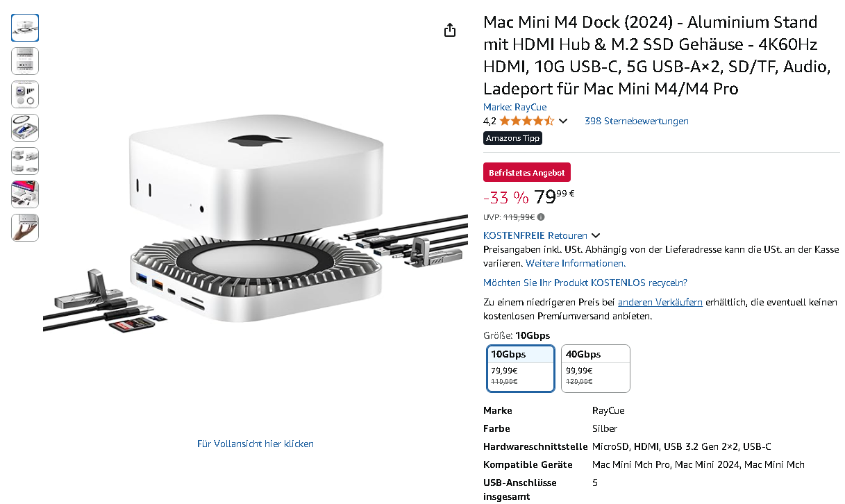The width and height of the screenshot is (845, 504).
Task: Select the third thumbnail image
Action: (x=25, y=94)
